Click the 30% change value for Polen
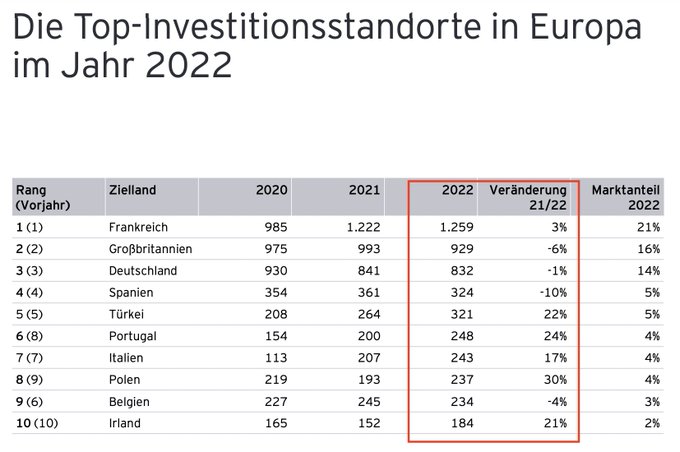680x452 pixels. tap(557, 379)
